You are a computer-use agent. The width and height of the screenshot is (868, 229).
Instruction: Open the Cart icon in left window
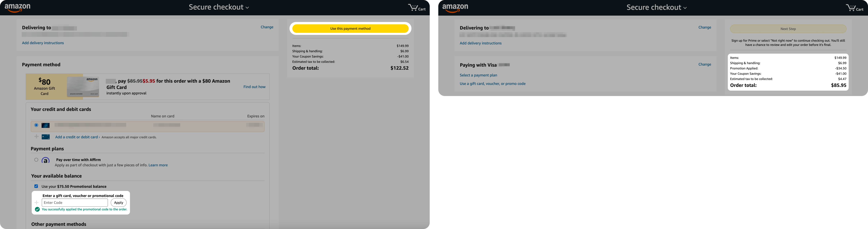[x=416, y=8]
